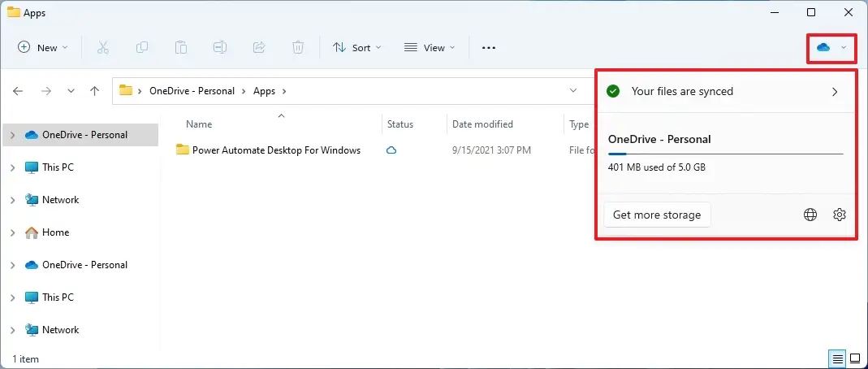Viewport: 868px width, 369px height.
Task: Click the Share icon in toolbar
Action: pyautogui.click(x=259, y=48)
